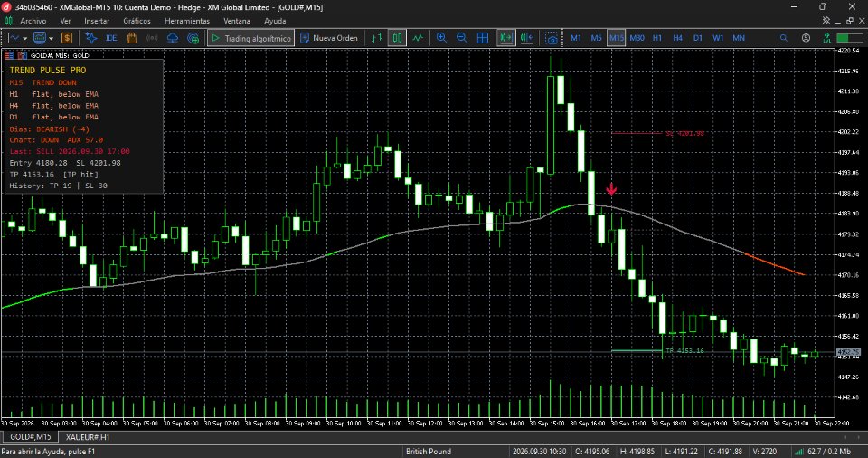Open the Ayuda menu

(275, 21)
